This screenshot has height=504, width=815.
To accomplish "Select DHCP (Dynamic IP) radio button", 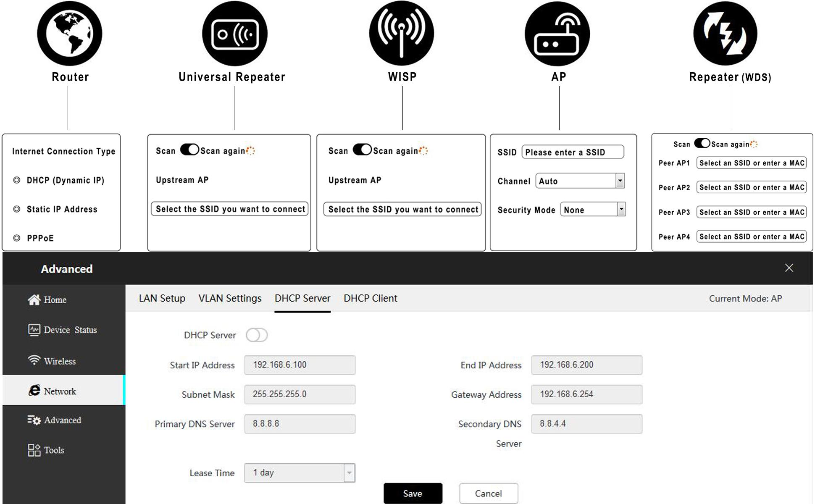I will coord(17,180).
